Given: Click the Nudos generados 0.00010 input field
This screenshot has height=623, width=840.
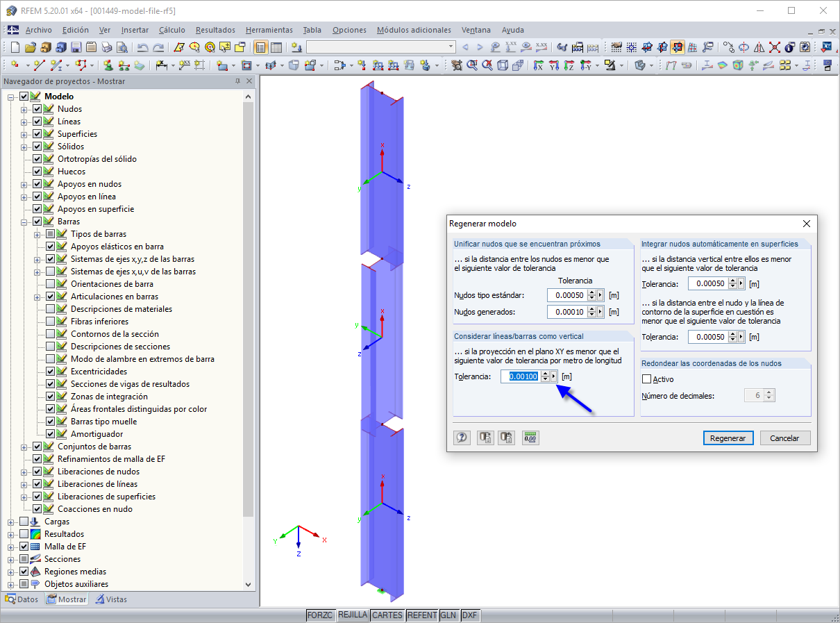Looking at the screenshot, I should coord(566,313).
